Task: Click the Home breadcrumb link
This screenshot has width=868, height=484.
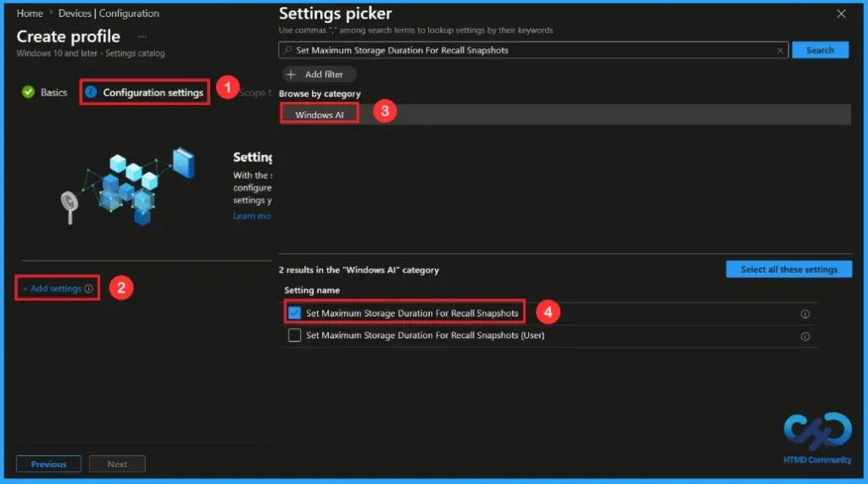Action: pos(30,14)
